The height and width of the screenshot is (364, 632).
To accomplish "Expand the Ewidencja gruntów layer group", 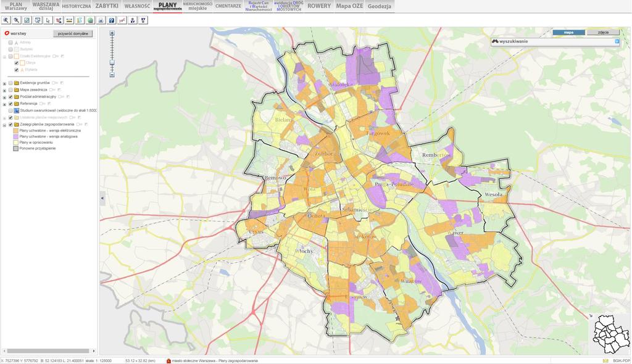I will pos(4,83).
